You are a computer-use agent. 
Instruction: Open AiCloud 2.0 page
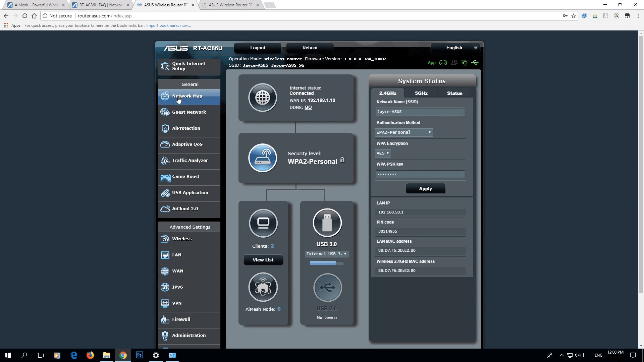point(189,209)
